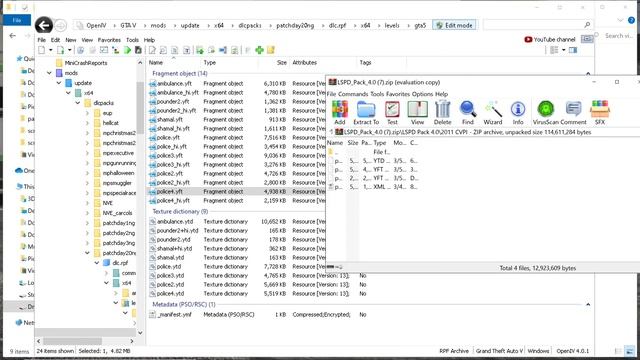The image size is (640, 360).
Task: Select MiniCrashReports folder in tree
Action: coord(82,63)
